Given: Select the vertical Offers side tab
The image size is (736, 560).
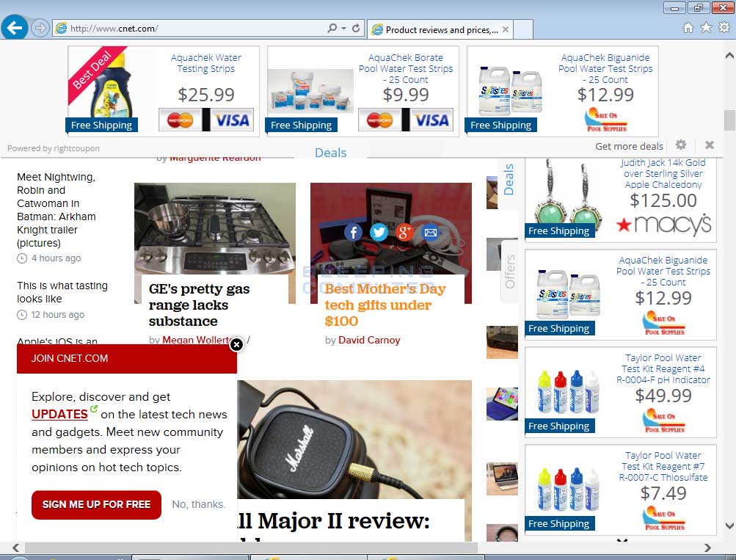Looking at the screenshot, I should coord(510,272).
